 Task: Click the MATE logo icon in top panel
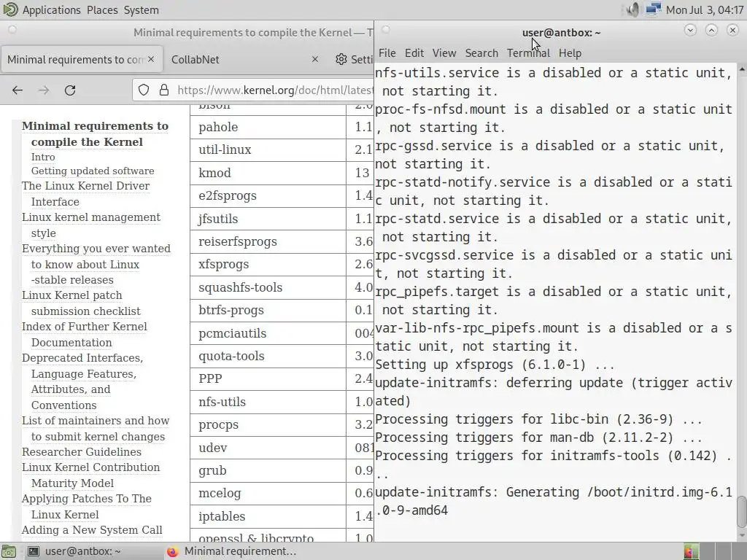coord(10,9)
